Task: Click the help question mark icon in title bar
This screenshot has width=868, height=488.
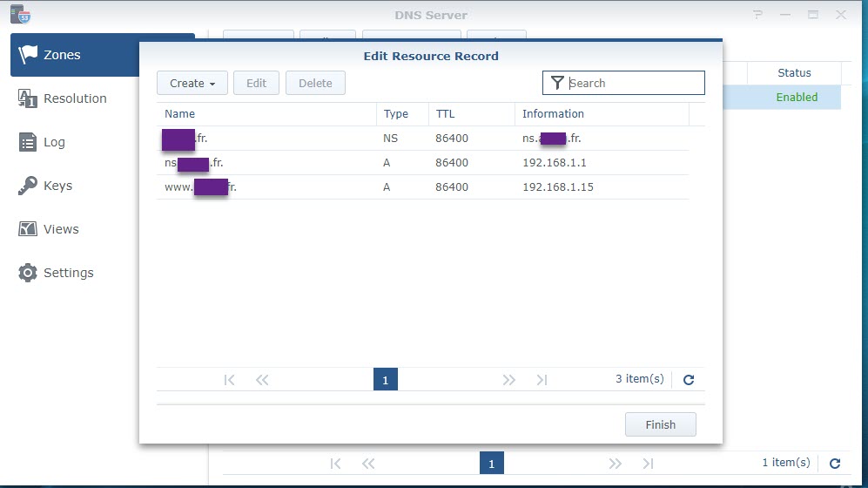Action: click(x=757, y=15)
